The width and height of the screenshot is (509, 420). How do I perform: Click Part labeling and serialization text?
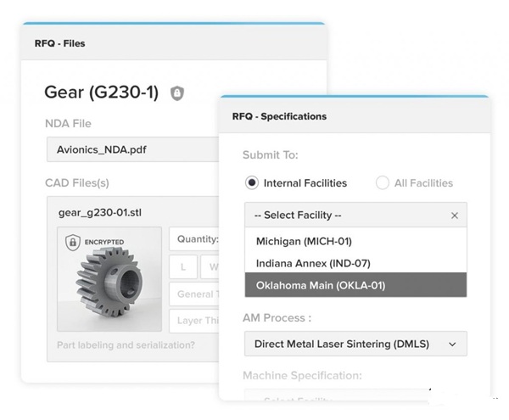(x=126, y=344)
